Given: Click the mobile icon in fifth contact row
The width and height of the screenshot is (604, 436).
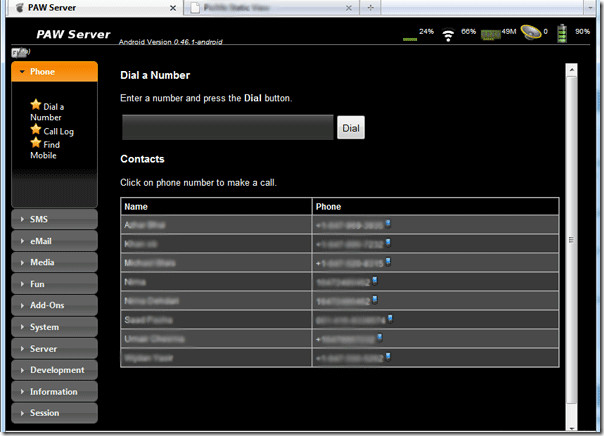Looking at the screenshot, I should coord(374,299).
